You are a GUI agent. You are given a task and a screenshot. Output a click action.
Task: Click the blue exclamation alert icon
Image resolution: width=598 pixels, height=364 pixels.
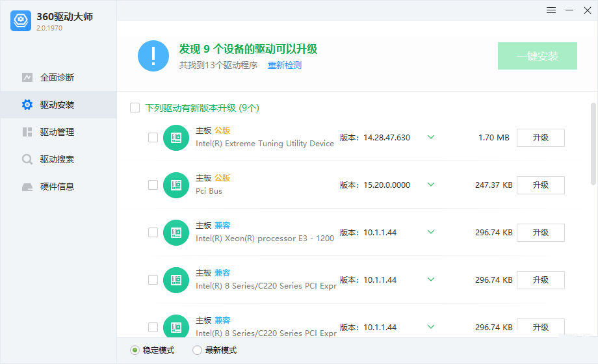coord(153,56)
